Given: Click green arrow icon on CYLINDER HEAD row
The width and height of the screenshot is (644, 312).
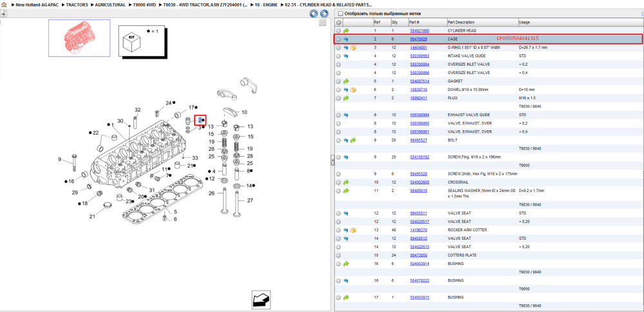Looking at the screenshot, I should click(346, 31).
